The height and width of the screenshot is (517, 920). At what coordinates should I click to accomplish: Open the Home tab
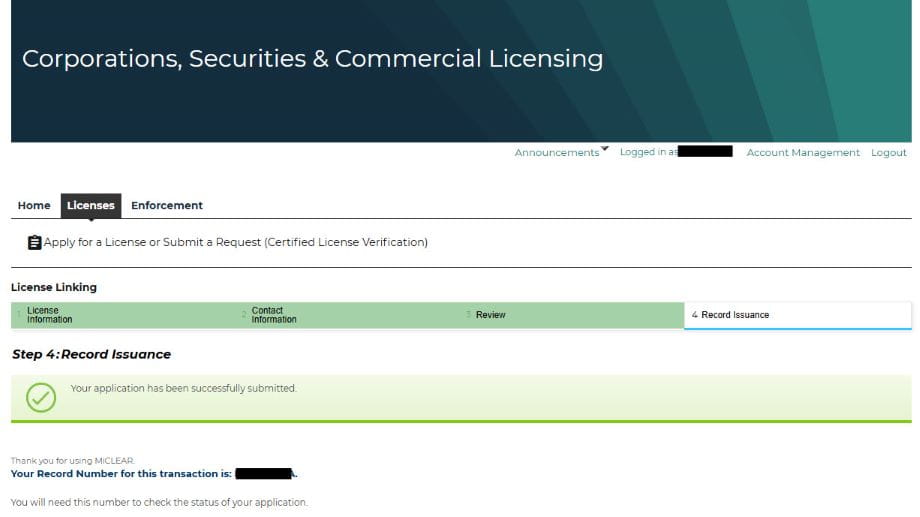[x=34, y=205]
